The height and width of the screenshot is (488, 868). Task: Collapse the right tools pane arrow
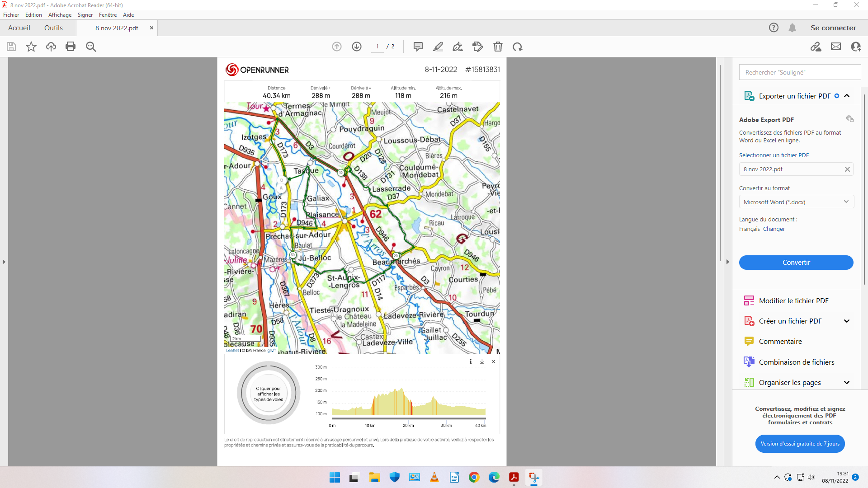coord(727,262)
